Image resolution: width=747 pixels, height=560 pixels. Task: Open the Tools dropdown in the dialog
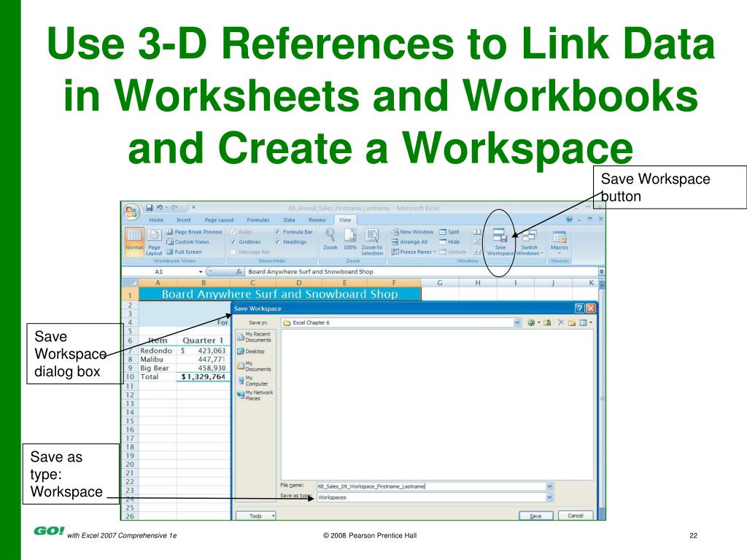(256, 516)
